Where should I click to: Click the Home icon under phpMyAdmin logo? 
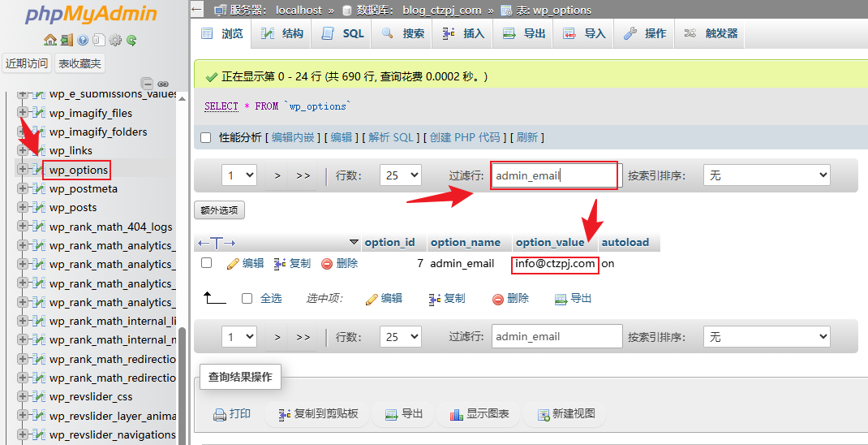(x=50, y=40)
